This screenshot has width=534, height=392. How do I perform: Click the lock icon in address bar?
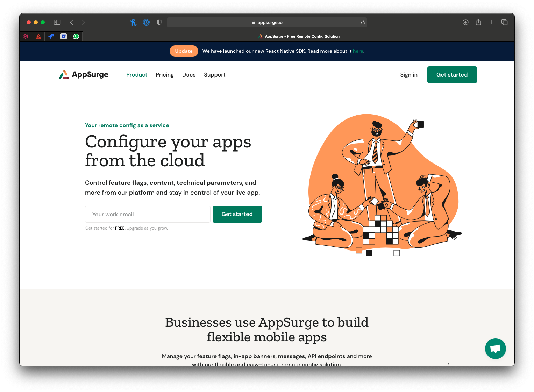click(254, 22)
